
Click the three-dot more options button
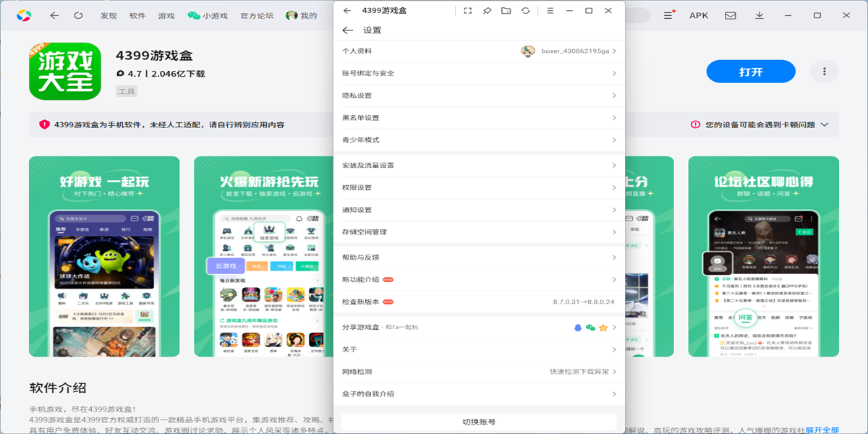824,72
